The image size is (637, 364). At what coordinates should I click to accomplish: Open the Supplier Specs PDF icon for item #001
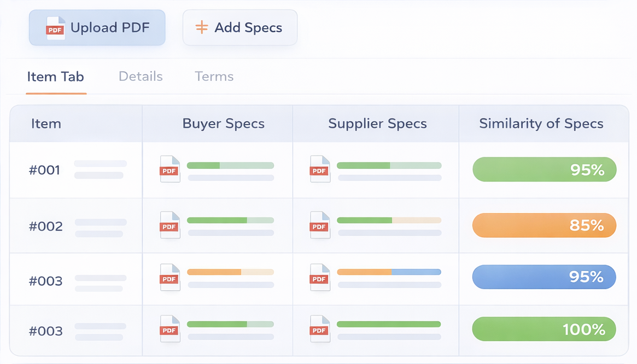(320, 169)
